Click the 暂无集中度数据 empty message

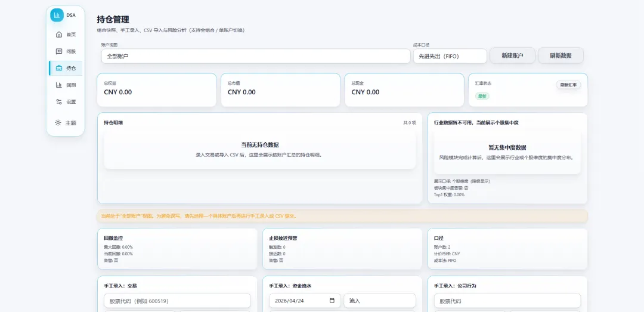(507, 147)
